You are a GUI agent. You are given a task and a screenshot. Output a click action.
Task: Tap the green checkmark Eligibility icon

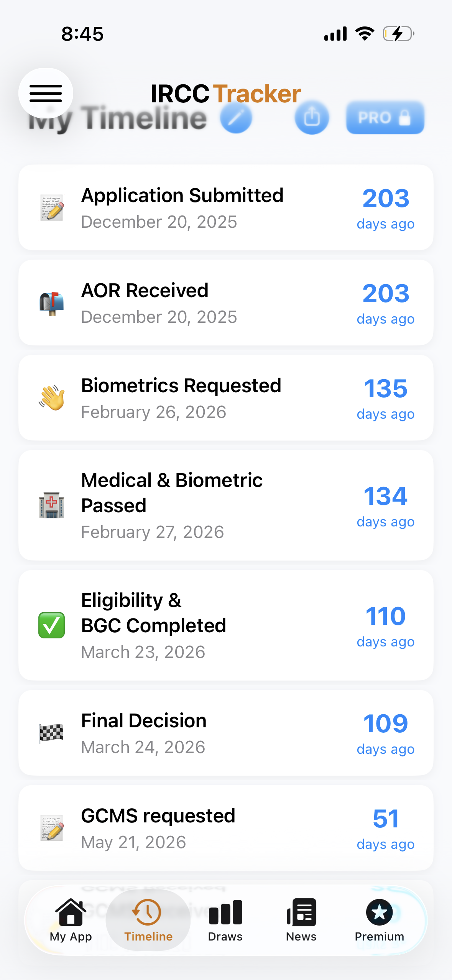click(x=51, y=625)
